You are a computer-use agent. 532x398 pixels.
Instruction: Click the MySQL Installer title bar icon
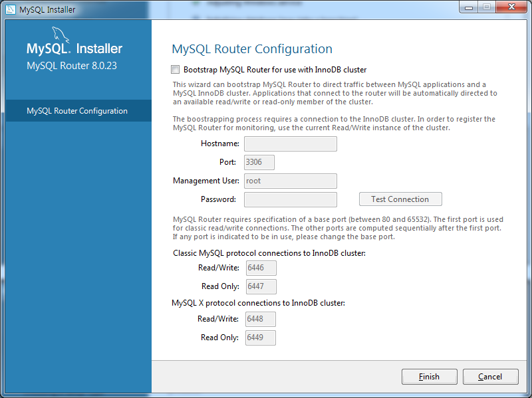tap(11, 9)
